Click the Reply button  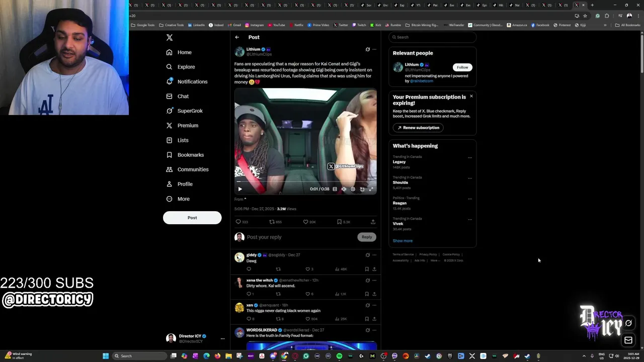pyautogui.click(x=367, y=237)
